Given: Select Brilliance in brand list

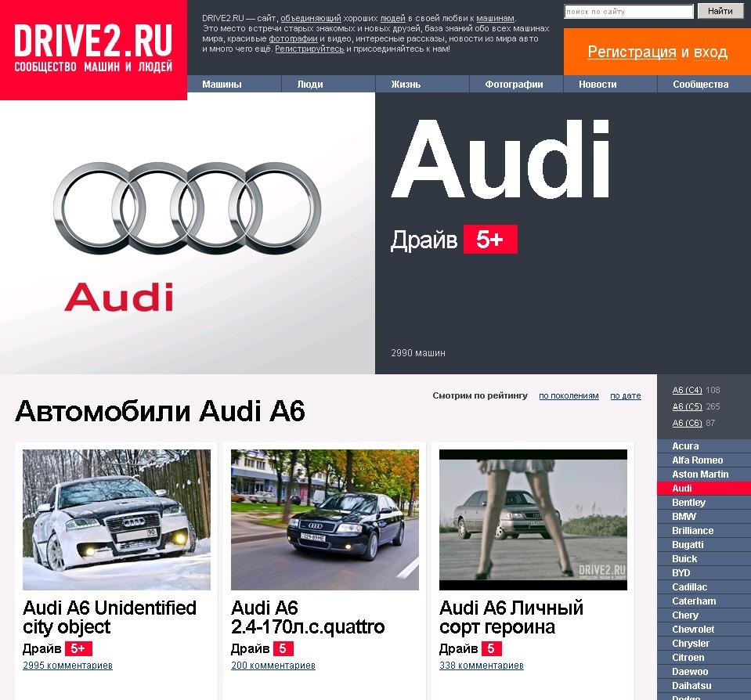Looking at the screenshot, I should tap(704, 531).
